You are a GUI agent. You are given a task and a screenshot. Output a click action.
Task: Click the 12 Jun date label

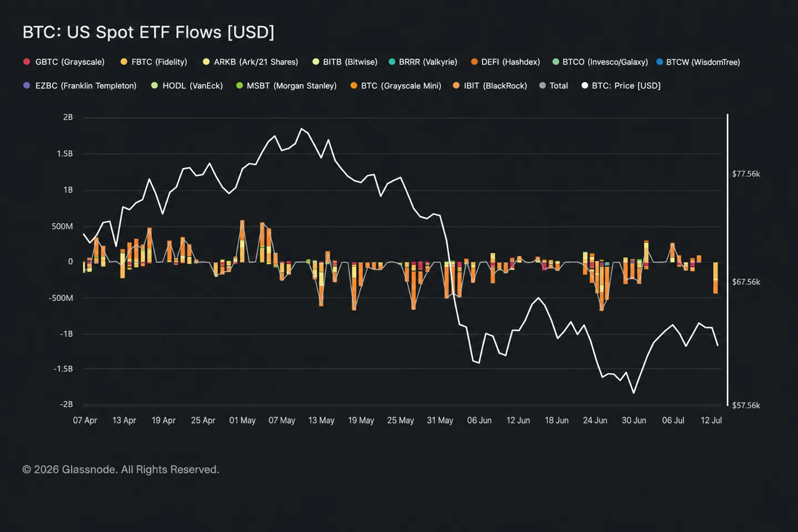point(518,421)
